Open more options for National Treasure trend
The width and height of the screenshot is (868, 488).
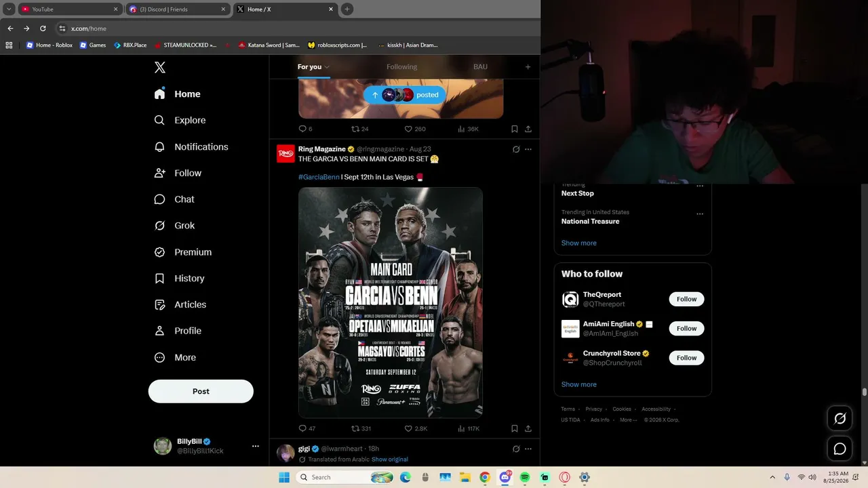pos(700,214)
